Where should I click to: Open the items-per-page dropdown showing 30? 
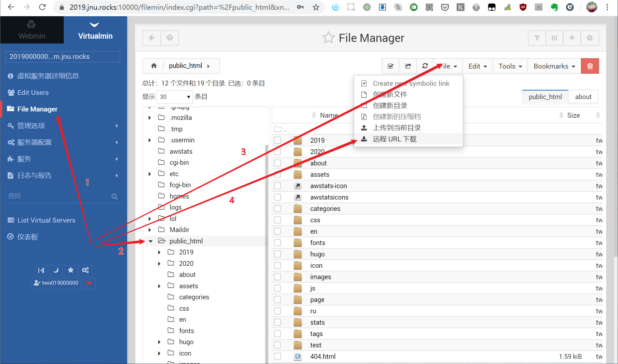[x=175, y=97]
